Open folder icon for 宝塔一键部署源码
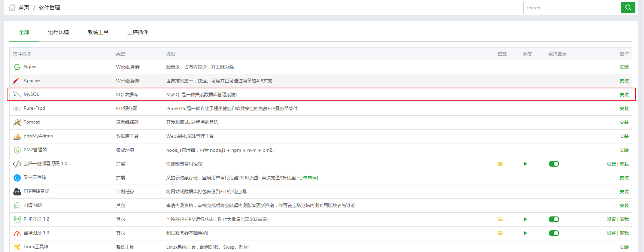Image resolution: width=644 pixels, height=252 pixels. (x=500, y=164)
